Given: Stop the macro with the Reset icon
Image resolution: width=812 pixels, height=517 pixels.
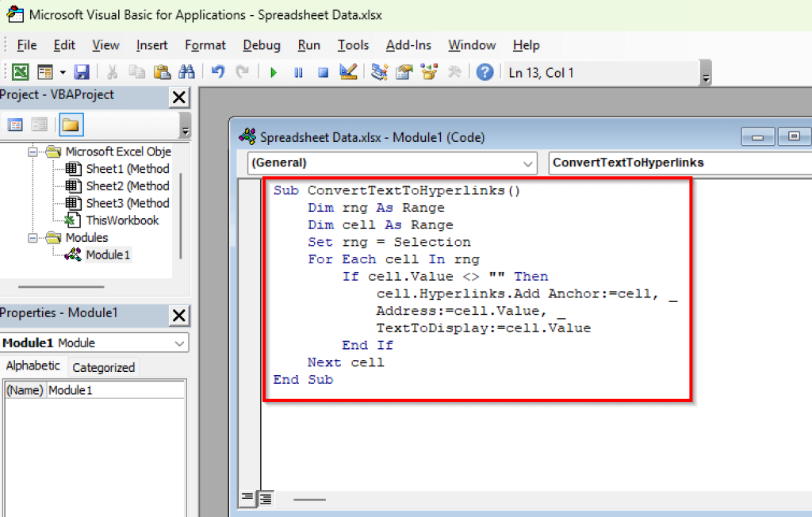Looking at the screenshot, I should click(322, 72).
